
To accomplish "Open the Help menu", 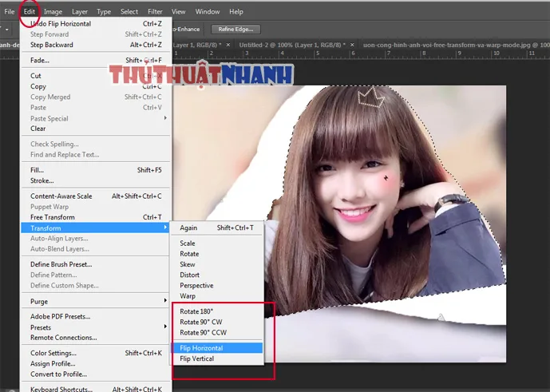I will pos(236,12).
